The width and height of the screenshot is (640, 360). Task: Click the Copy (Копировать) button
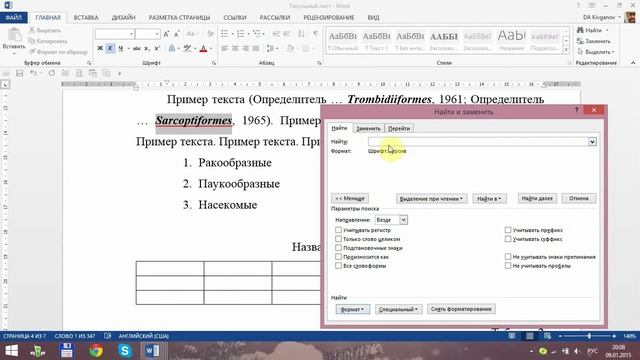click(48, 41)
